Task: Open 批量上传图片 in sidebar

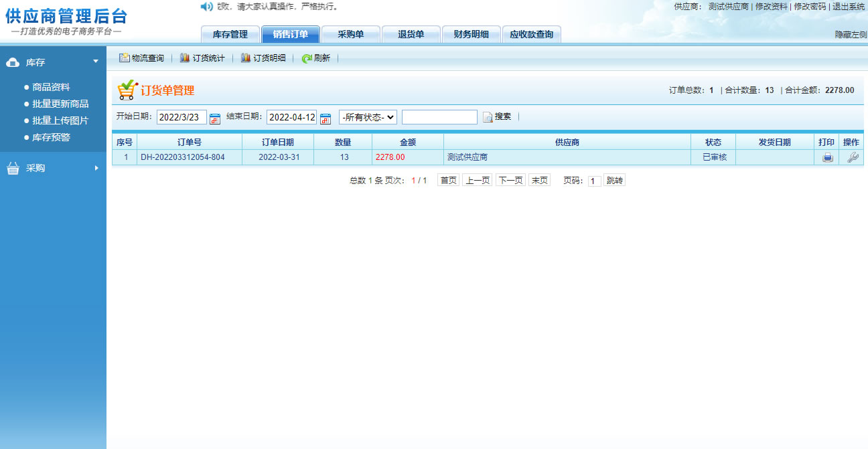Action: [x=60, y=120]
